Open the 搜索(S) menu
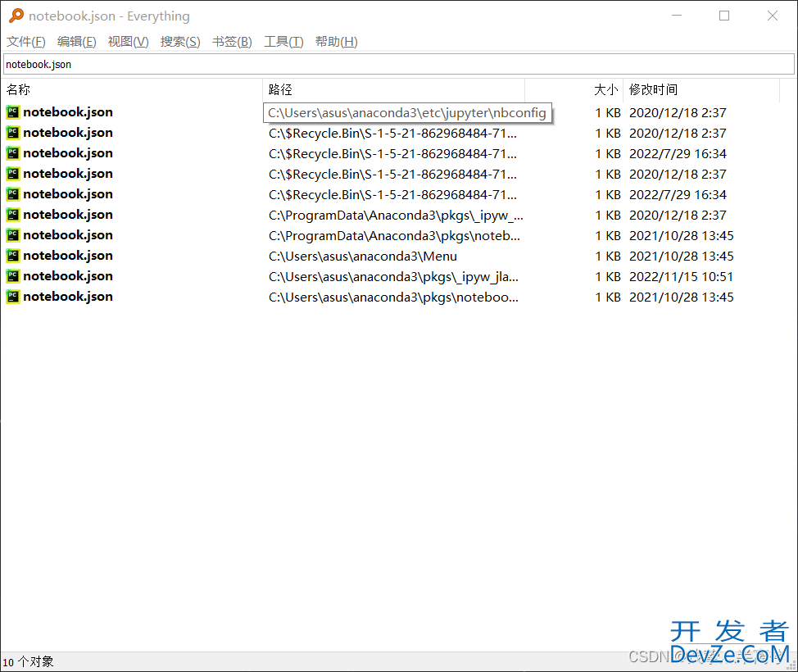The height and width of the screenshot is (672, 798). [180, 42]
